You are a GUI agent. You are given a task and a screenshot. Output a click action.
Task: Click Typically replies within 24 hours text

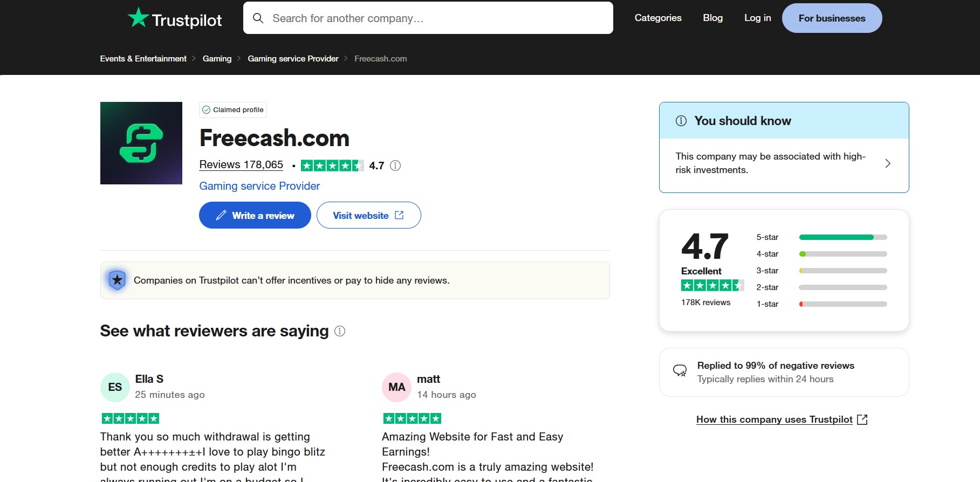[x=765, y=379]
